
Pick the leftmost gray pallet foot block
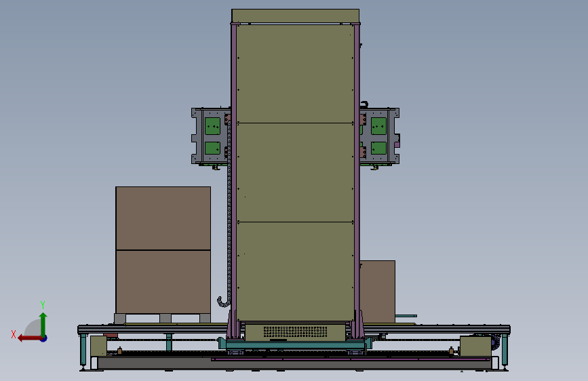click(120, 319)
